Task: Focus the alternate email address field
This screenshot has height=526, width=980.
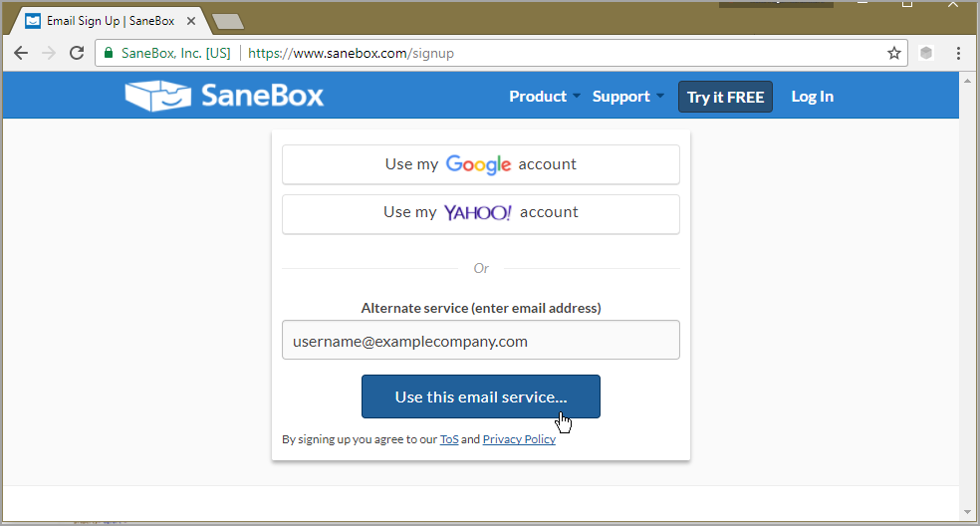Action: pos(481,341)
